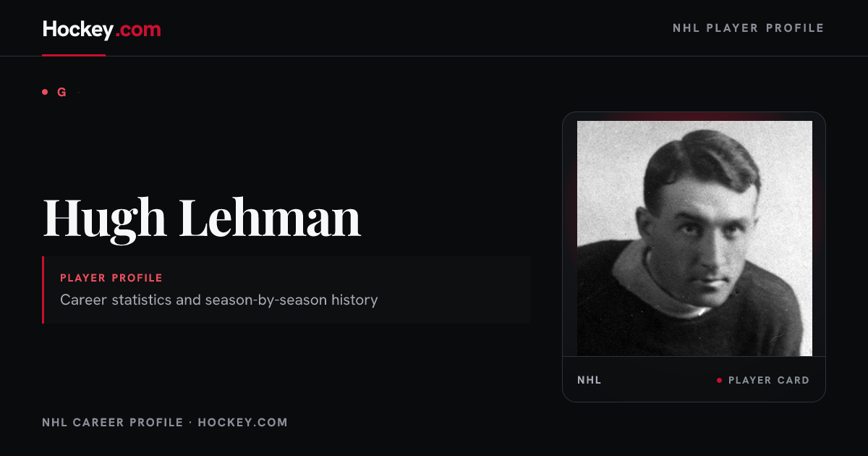Open the Hugh Lehman portrait photo
868x456 pixels.
tap(694, 238)
